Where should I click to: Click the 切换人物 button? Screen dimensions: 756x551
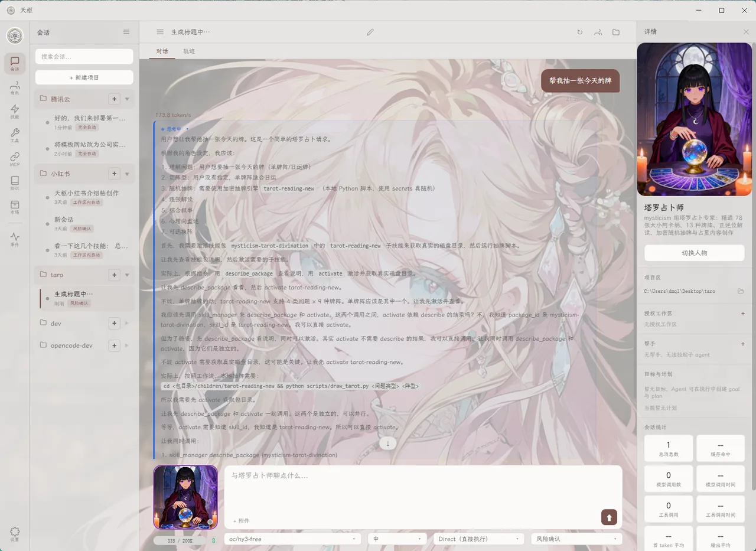pos(695,253)
